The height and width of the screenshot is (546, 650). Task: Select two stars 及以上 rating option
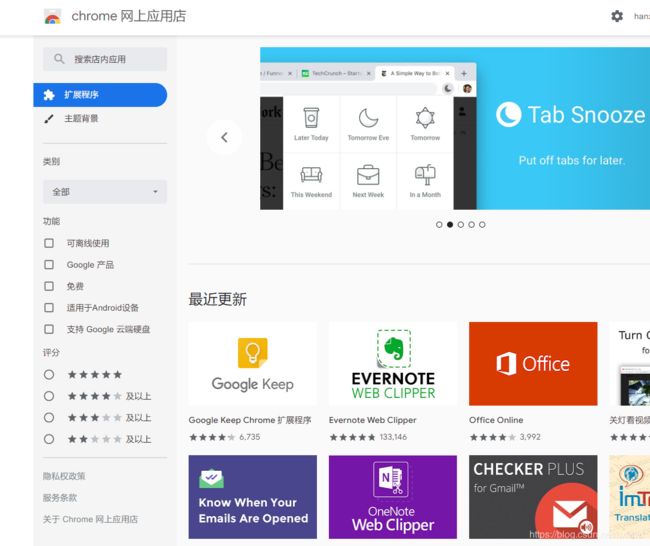pos(49,439)
